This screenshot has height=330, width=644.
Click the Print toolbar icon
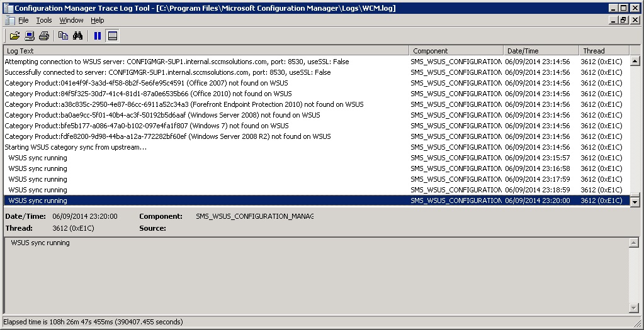click(x=44, y=36)
